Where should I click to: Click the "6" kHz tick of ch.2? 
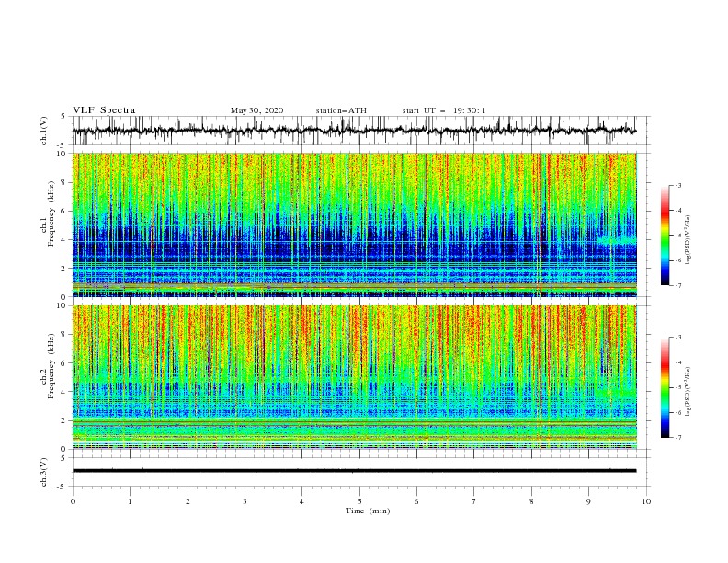point(65,363)
